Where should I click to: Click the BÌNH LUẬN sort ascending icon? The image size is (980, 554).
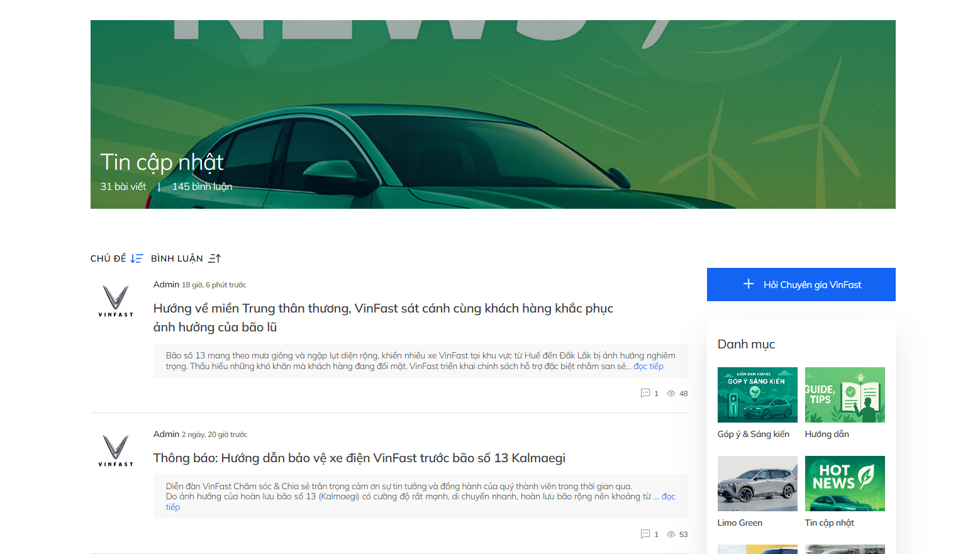pyautogui.click(x=214, y=258)
